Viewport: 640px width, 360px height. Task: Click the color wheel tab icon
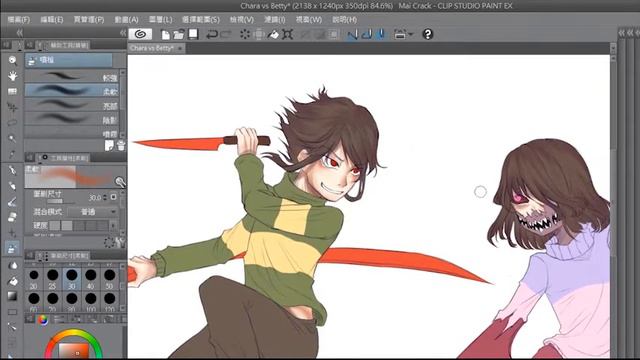[42, 320]
